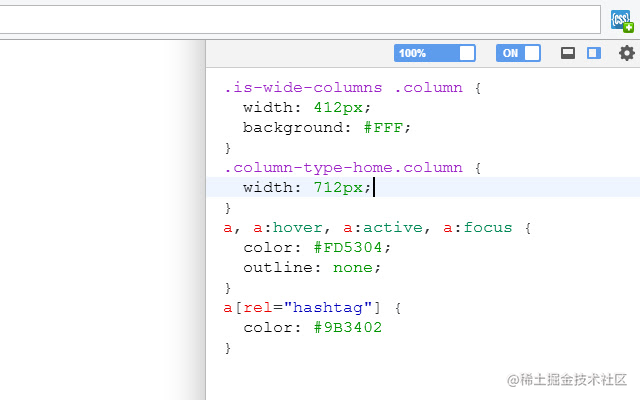The image size is (640, 400).
Task: Click the .is-wide-columns .column selector line
Action: [x=353, y=88]
